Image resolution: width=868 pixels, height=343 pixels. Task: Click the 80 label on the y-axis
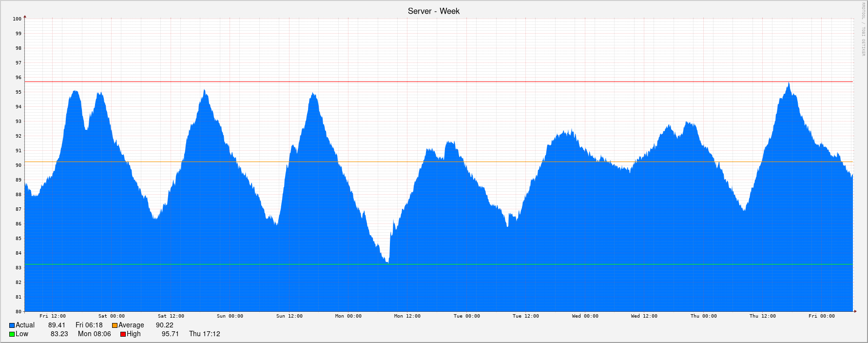click(18, 312)
